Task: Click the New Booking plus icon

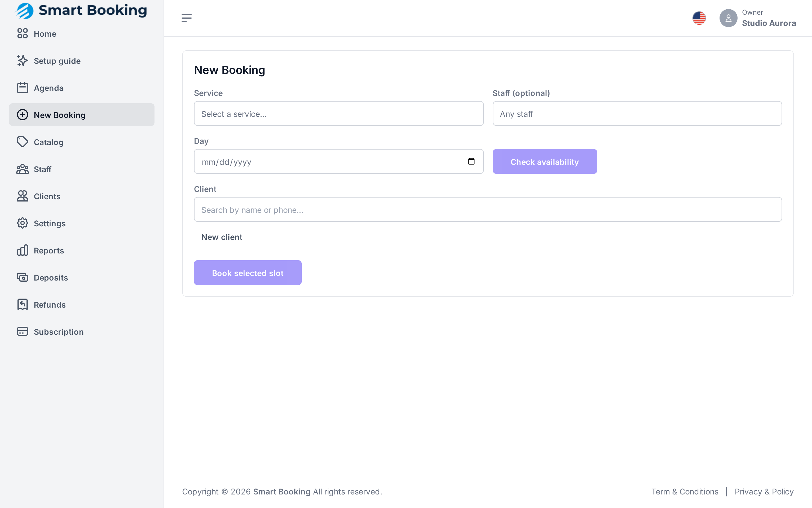Action: 23,115
